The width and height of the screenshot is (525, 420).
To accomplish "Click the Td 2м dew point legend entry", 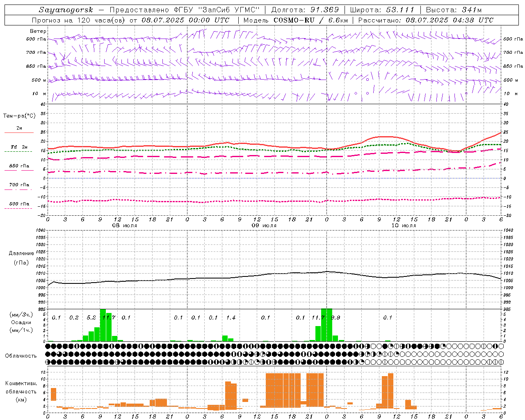I will (x=19, y=149).
